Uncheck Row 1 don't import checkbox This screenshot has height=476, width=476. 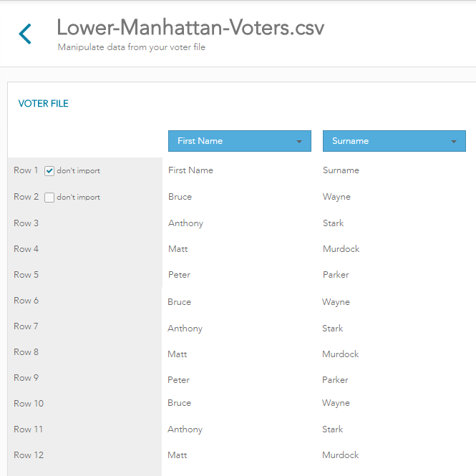tap(49, 171)
